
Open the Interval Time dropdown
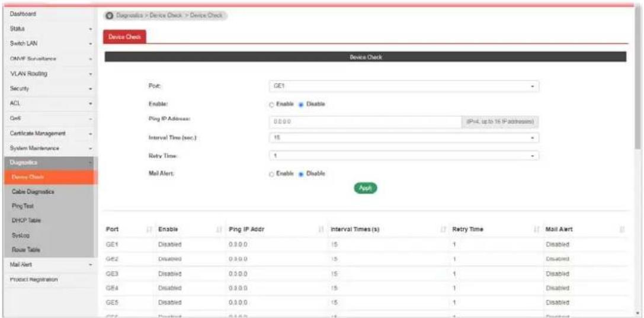403,138
